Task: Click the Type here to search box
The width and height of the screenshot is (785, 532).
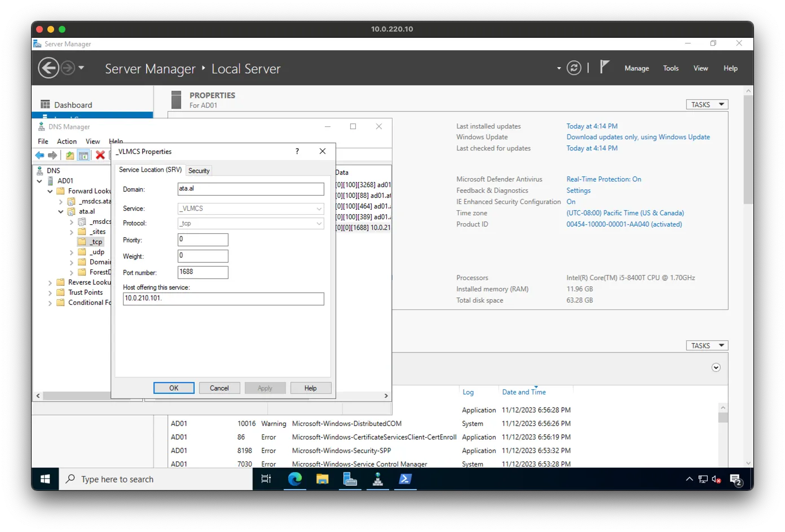Action: [156, 479]
